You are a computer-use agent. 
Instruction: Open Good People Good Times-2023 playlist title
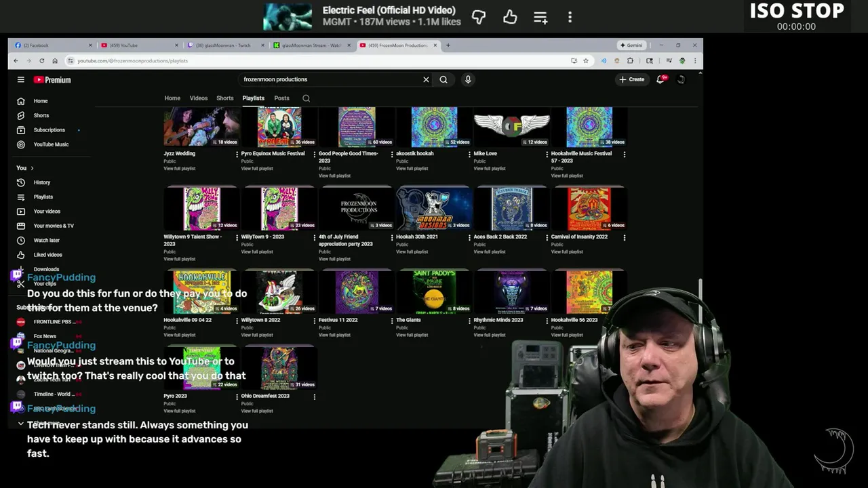click(x=349, y=157)
